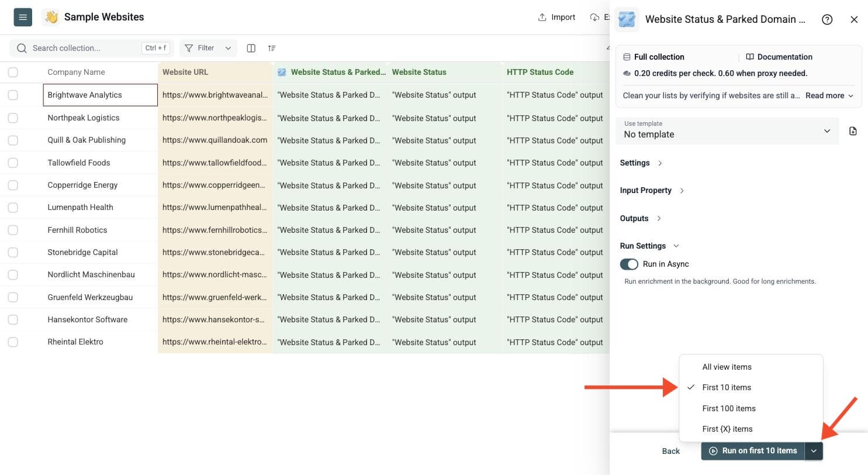This screenshot has height=475, width=868.
Task: Choose All view items option
Action: click(751, 367)
